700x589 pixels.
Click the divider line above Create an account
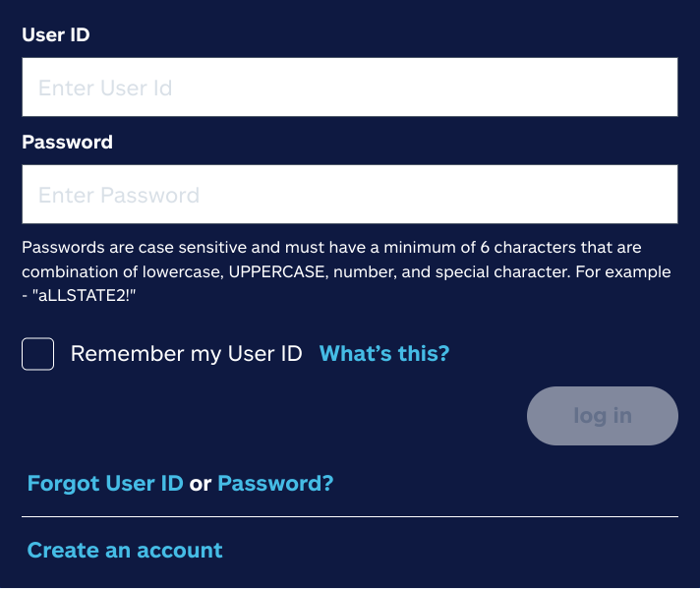(349, 516)
